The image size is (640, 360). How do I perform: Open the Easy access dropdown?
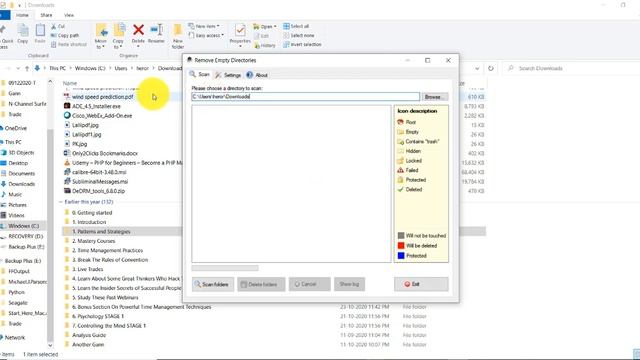(206, 36)
